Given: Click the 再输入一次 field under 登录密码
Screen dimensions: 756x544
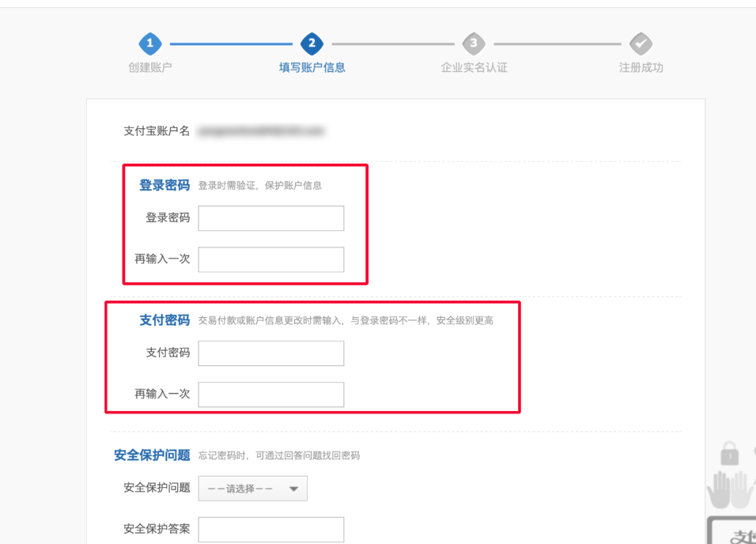Looking at the screenshot, I should coord(271,259).
